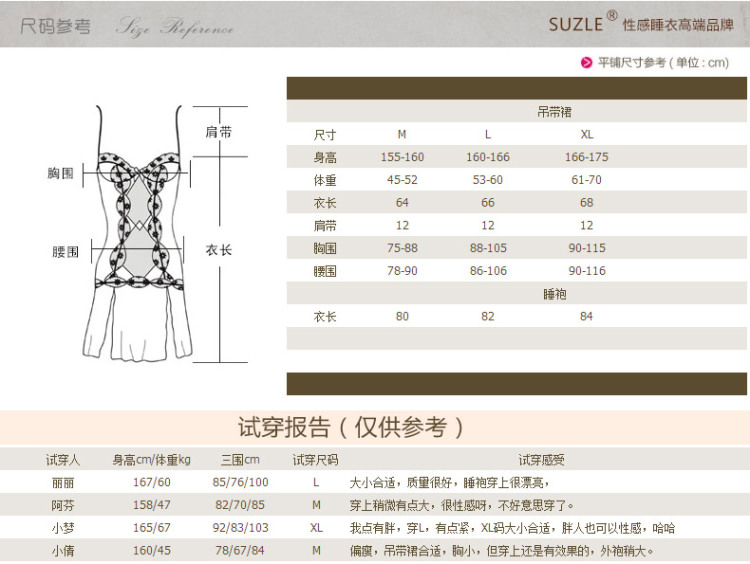This screenshot has width=750, height=564.
Task: Select tester name 小倩 in the try-on report
Action: coord(62,551)
